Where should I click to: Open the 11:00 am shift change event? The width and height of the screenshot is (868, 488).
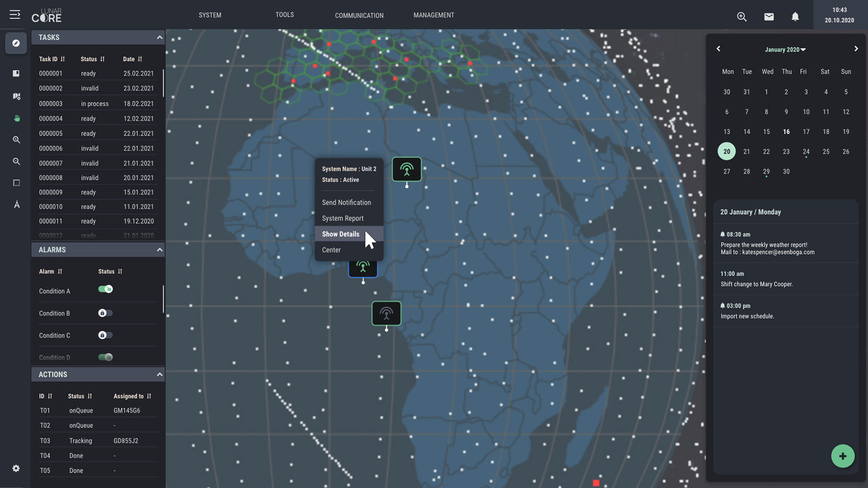click(786, 279)
